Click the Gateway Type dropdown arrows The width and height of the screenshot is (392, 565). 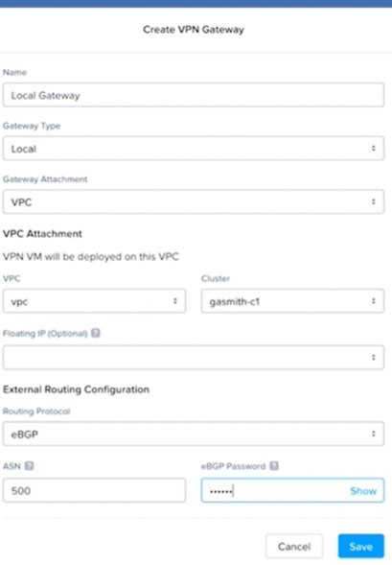(x=374, y=148)
